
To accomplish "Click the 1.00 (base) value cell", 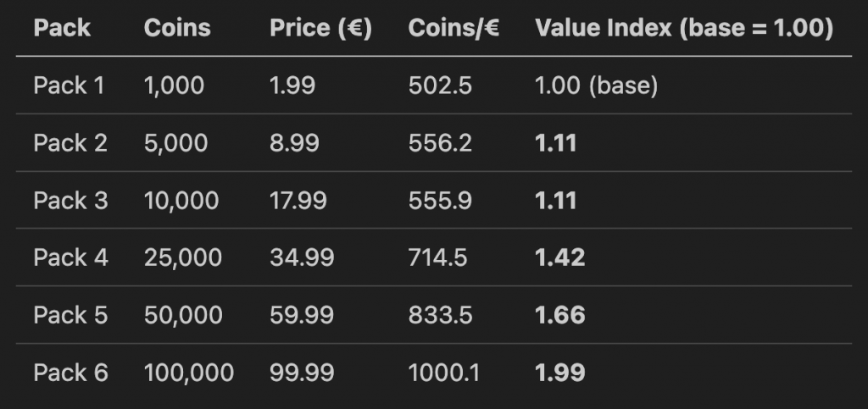I will [597, 86].
